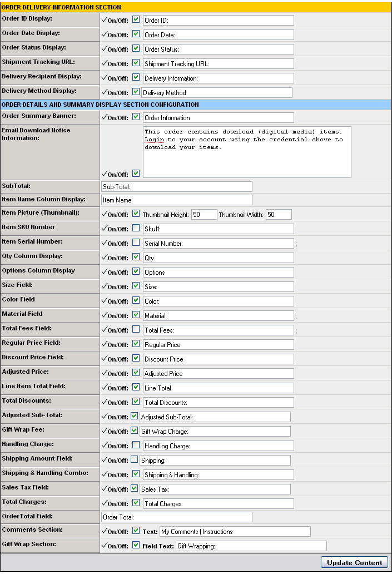Edit the 'Order Total:' text field
392x574 pixels.
pyautogui.click(x=176, y=517)
